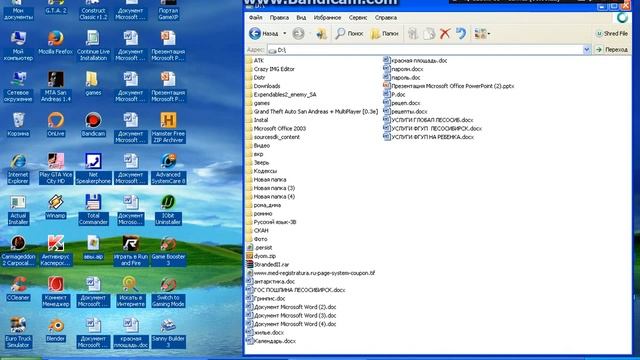
Task: Select the Internet Explorer desktop icon
Action: pyautogui.click(x=18, y=169)
